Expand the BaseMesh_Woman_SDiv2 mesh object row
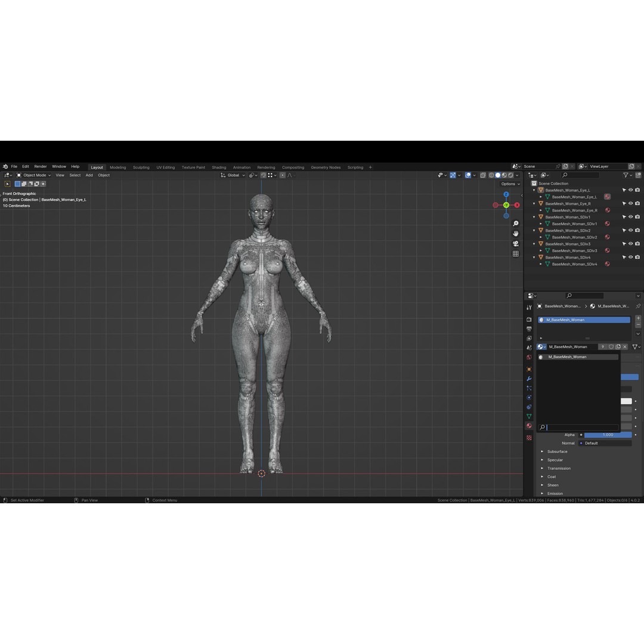The height and width of the screenshot is (644, 644). pyautogui.click(x=541, y=237)
